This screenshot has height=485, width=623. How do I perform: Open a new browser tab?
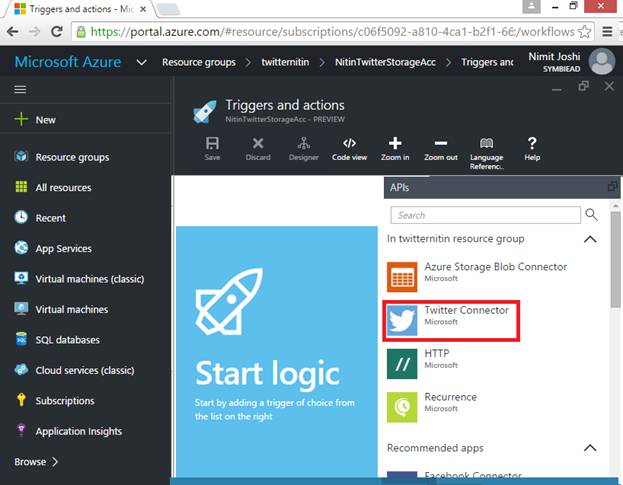[169, 9]
